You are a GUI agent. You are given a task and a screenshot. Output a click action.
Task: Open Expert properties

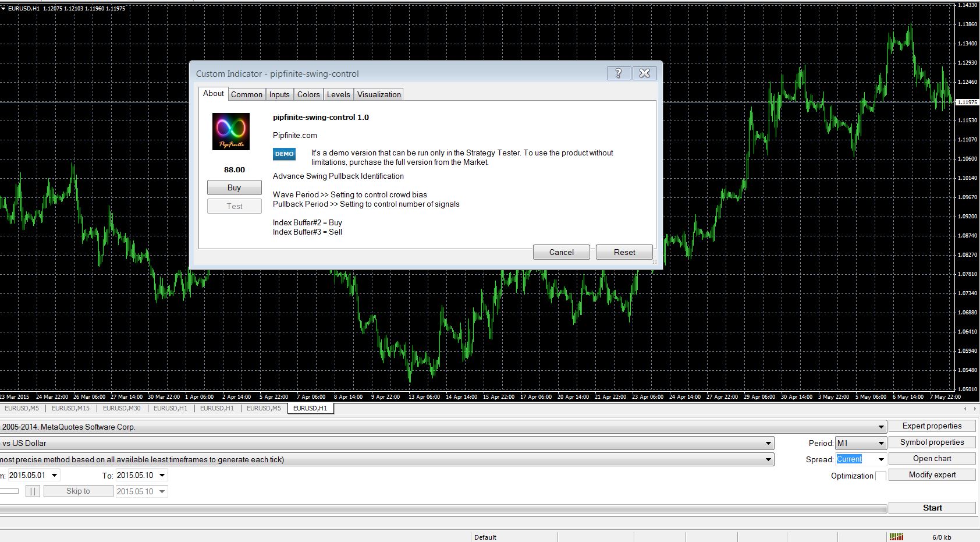(932, 426)
